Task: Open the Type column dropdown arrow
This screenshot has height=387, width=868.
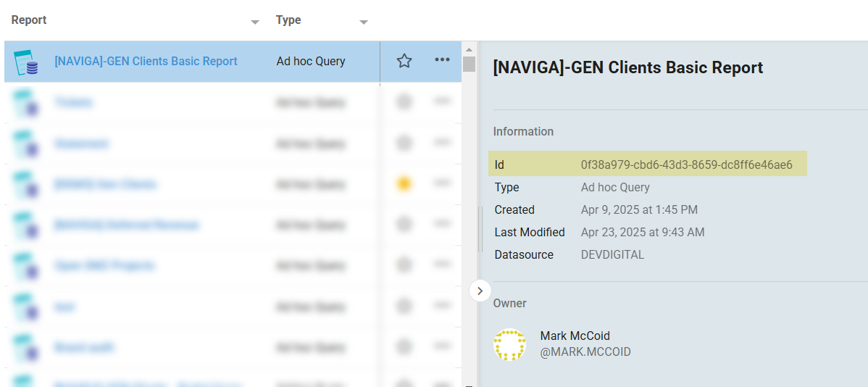Action: pyautogui.click(x=363, y=22)
